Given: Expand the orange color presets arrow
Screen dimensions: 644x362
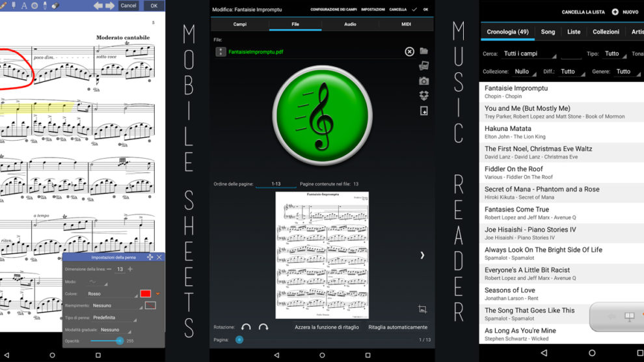Looking at the screenshot, I should click(x=157, y=294).
